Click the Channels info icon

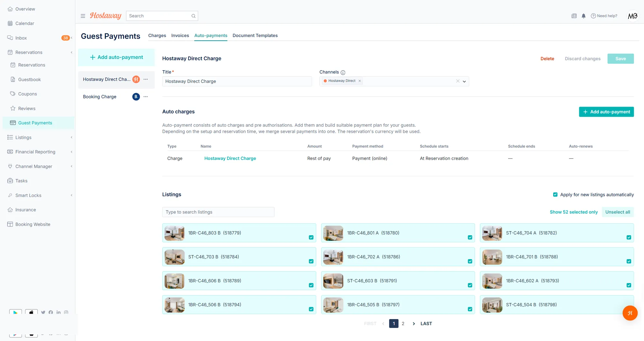[x=343, y=73]
